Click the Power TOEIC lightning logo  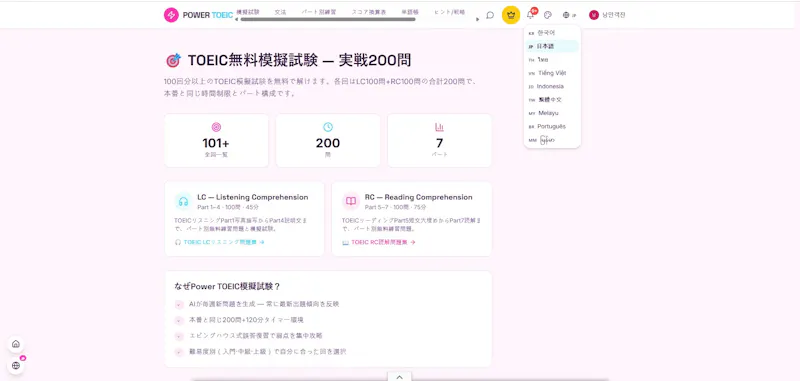point(171,15)
